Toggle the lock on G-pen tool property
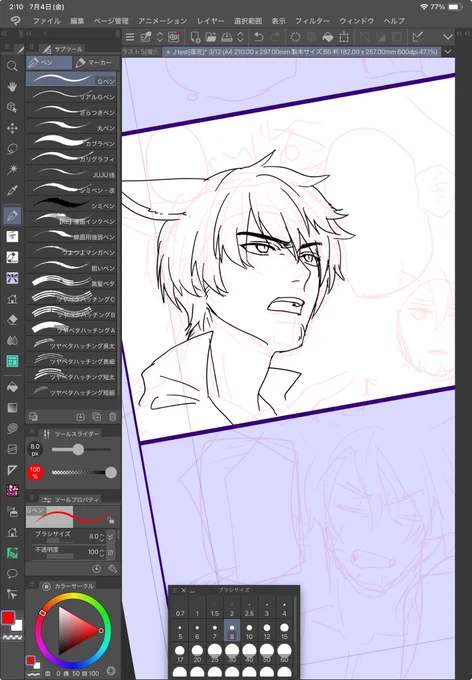 [111, 520]
